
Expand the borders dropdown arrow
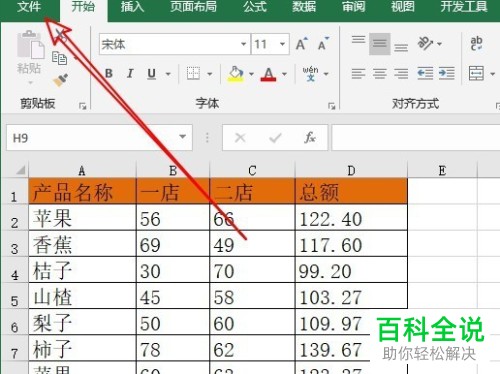[x=210, y=74]
